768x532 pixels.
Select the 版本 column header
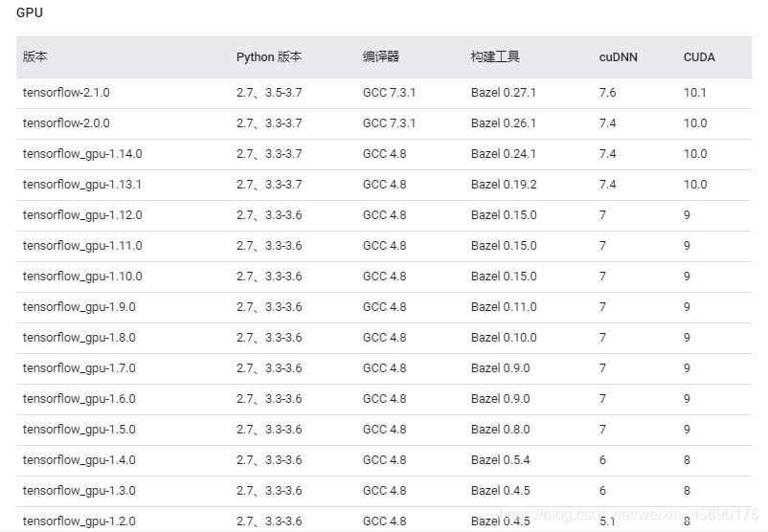[x=34, y=56]
